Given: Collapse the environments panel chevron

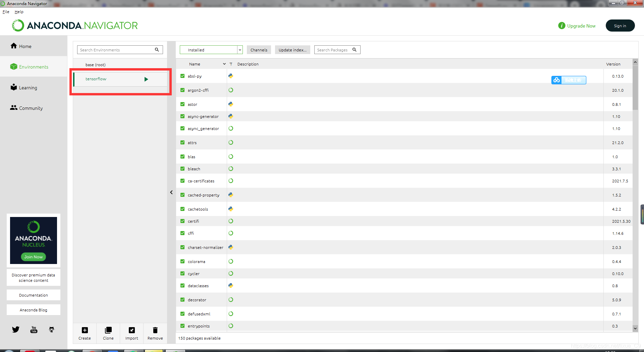Looking at the screenshot, I should pos(171,192).
